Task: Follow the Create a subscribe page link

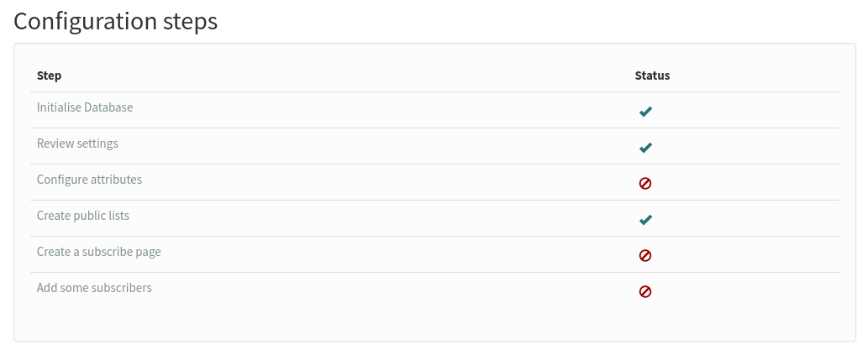Action: coord(98,252)
